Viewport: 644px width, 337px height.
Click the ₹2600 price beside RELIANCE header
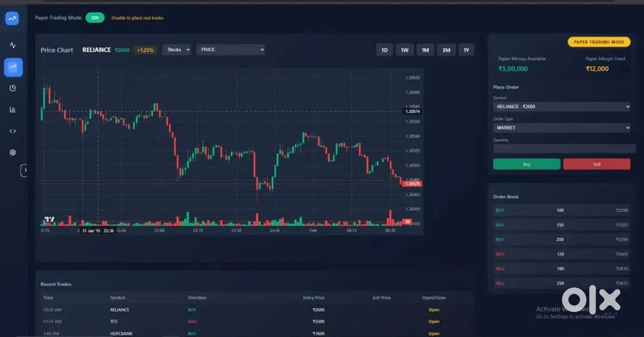coord(122,50)
